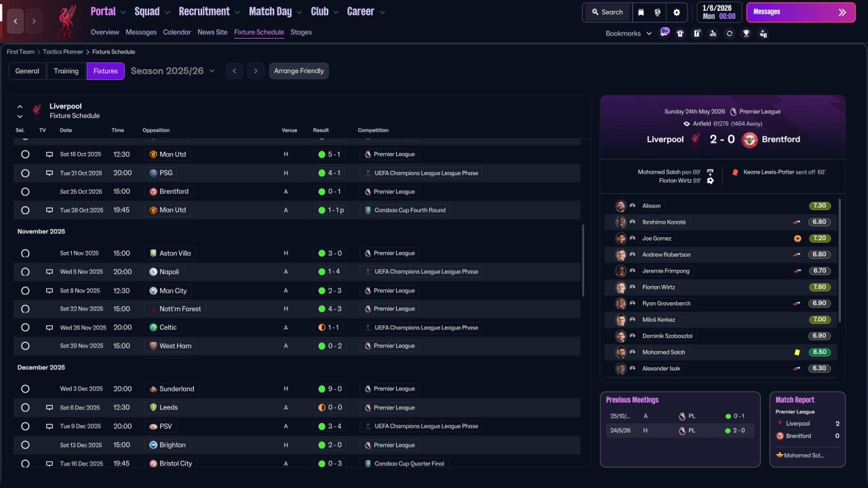868x488 pixels.
Task: Select the Man City fixture radio button
Action: 25,291
